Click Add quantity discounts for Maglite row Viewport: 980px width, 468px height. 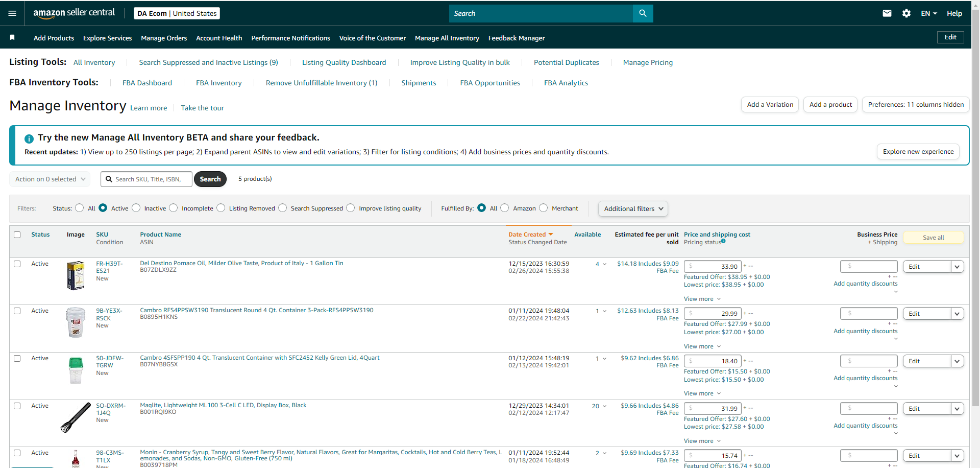pos(865,426)
